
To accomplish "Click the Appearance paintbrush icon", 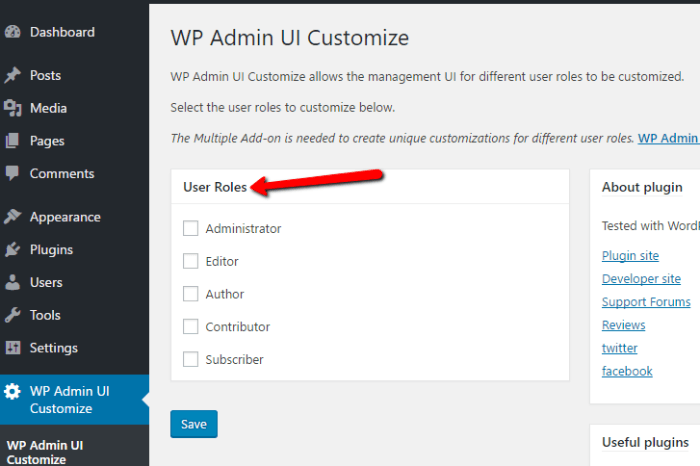I will (x=12, y=216).
